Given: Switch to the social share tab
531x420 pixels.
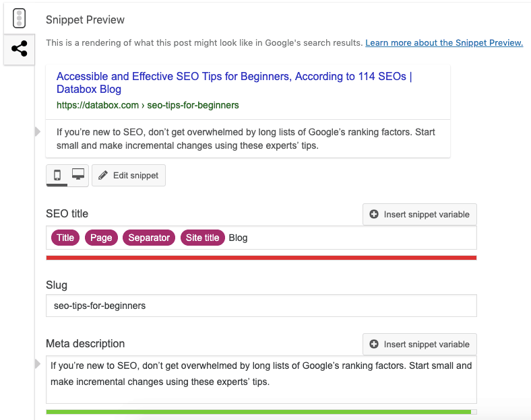Looking at the screenshot, I should [x=19, y=49].
